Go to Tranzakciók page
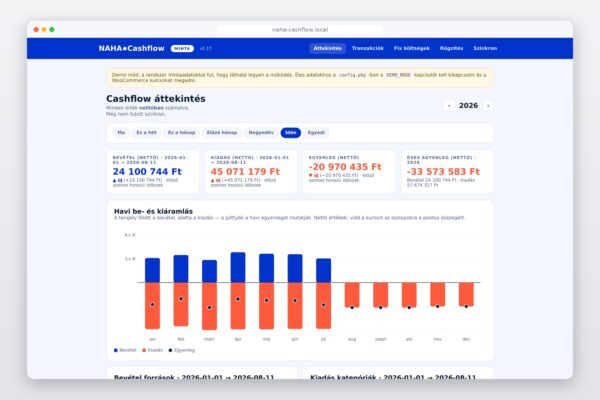Screen dimensions: 600x400 pyautogui.click(x=367, y=48)
